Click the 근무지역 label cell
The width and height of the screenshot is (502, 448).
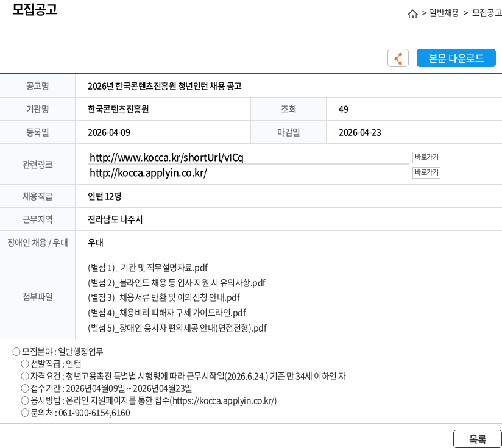37,219
